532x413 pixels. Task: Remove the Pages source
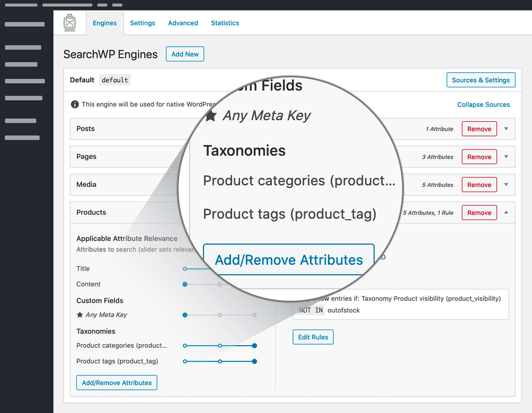(x=479, y=157)
